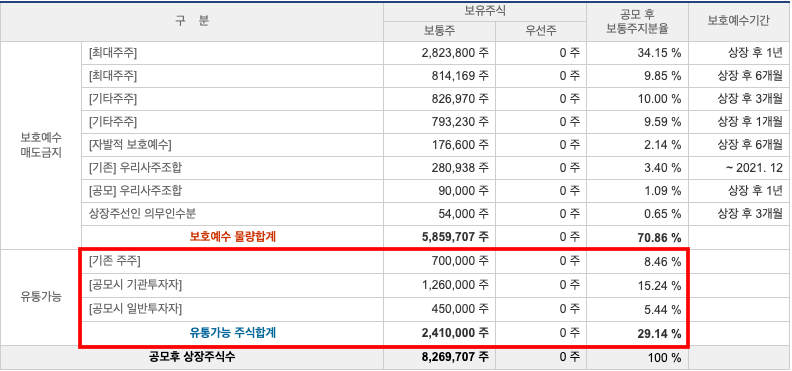Select the red '보호예수 물량합계' label
Viewport: 792px width, 371px height.
[233, 237]
